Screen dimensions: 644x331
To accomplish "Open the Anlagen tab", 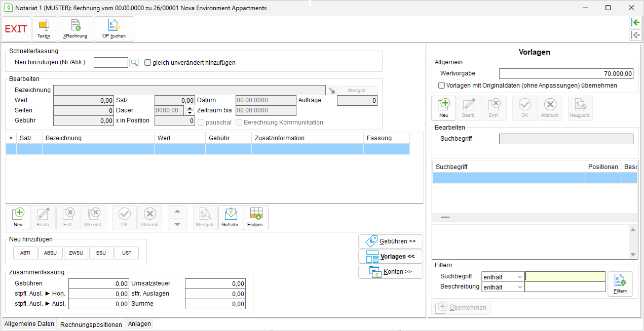I will click(x=139, y=324).
